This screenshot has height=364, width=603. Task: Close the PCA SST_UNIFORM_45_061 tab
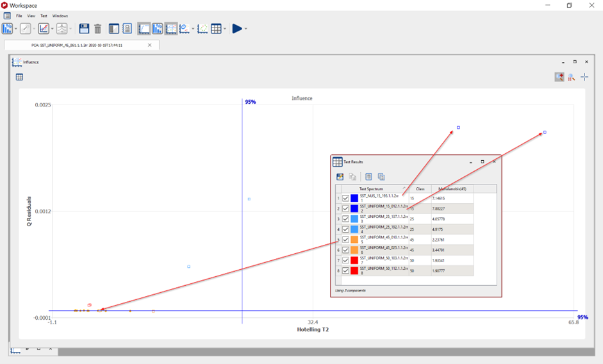150,45
